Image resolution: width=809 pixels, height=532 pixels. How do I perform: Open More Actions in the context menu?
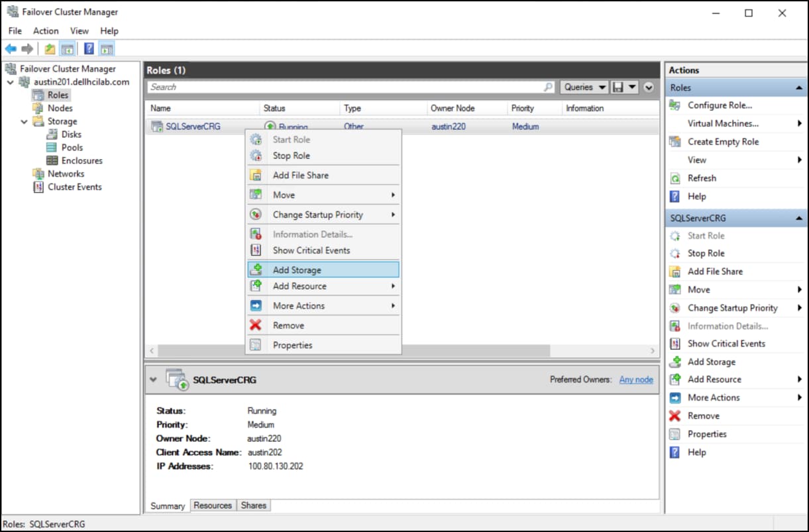323,305
